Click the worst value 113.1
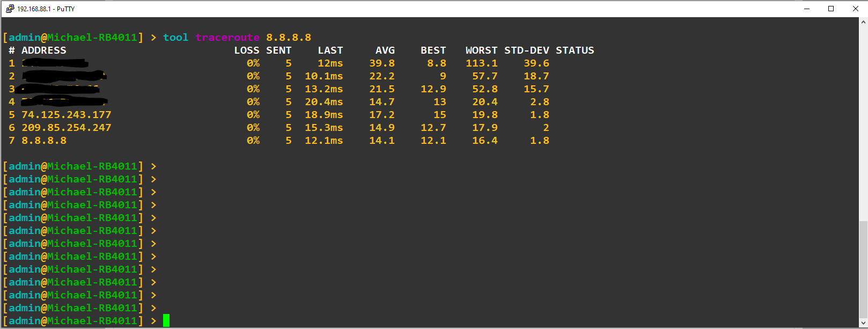The width and height of the screenshot is (868, 329). click(482, 63)
